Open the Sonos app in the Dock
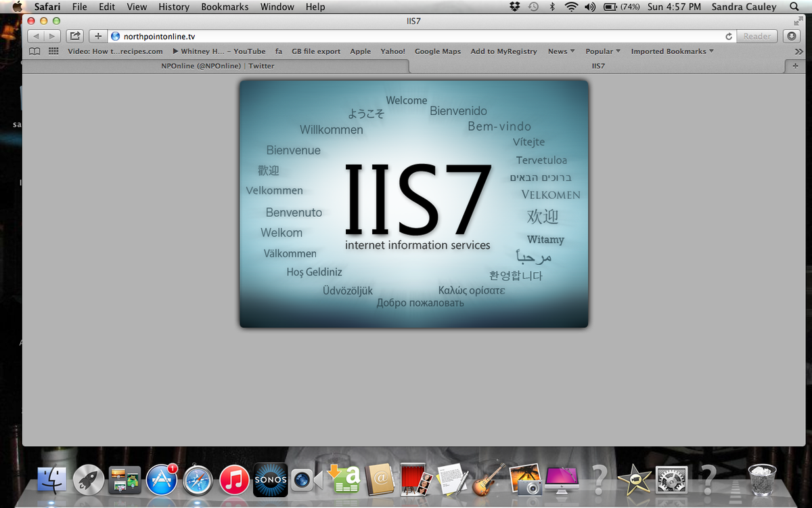812x508 pixels. coord(271,480)
